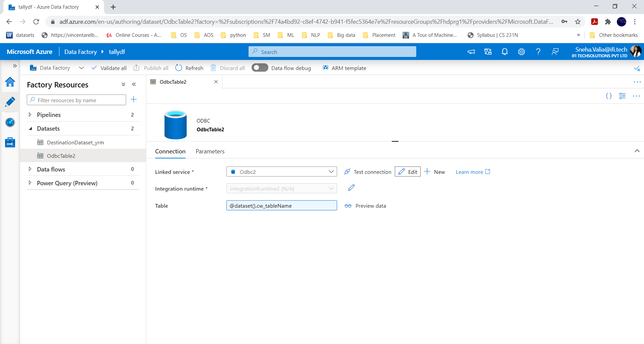Open Azure updates megaphone icon
The height and width of the screenshot is (344, 644).
coord(471,52)
